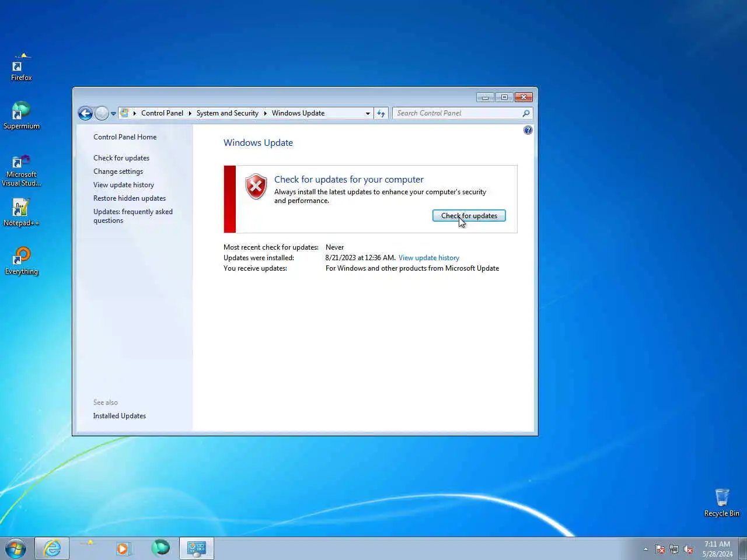Click sidebar View update history link
This screenshot has height=560, width=747.
(124, 185)
